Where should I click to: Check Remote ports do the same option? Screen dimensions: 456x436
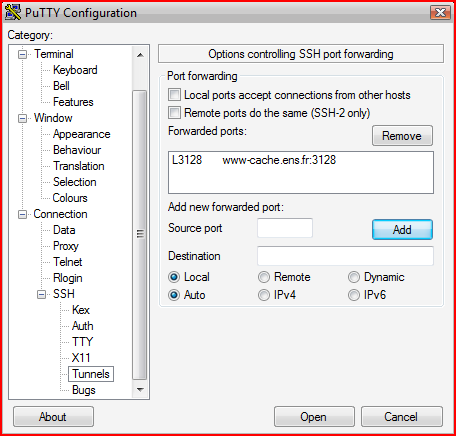pos(174,113)
